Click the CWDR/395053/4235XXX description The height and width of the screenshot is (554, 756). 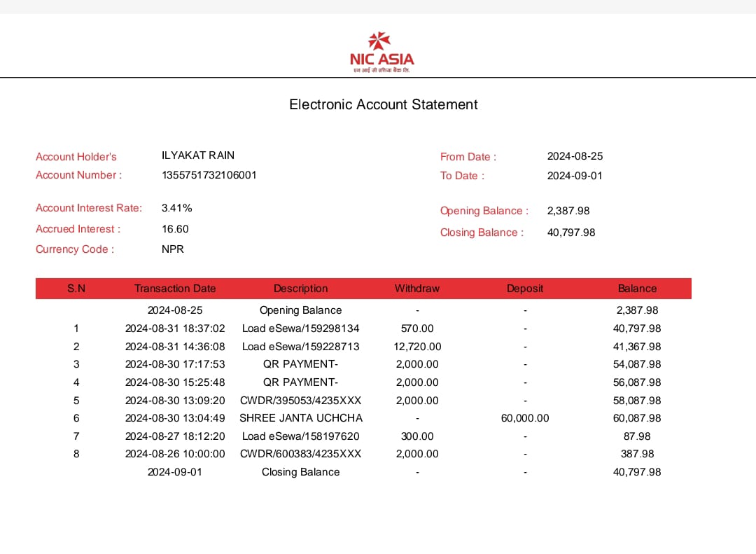point(301,401)
